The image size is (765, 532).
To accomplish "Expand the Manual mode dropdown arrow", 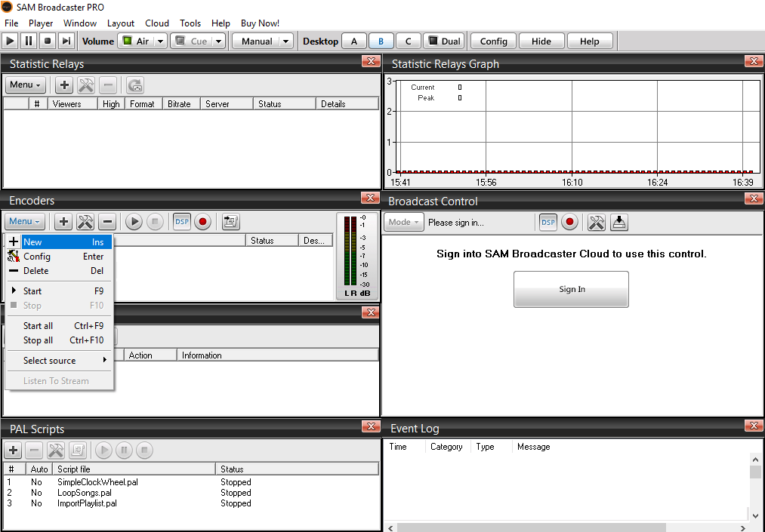I will 286,41.
